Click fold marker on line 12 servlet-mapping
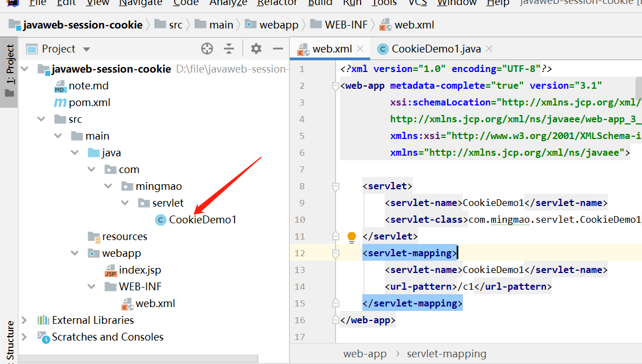Image resolution: width=642 pixels, height=364 pixels. [x=336, y=254]
